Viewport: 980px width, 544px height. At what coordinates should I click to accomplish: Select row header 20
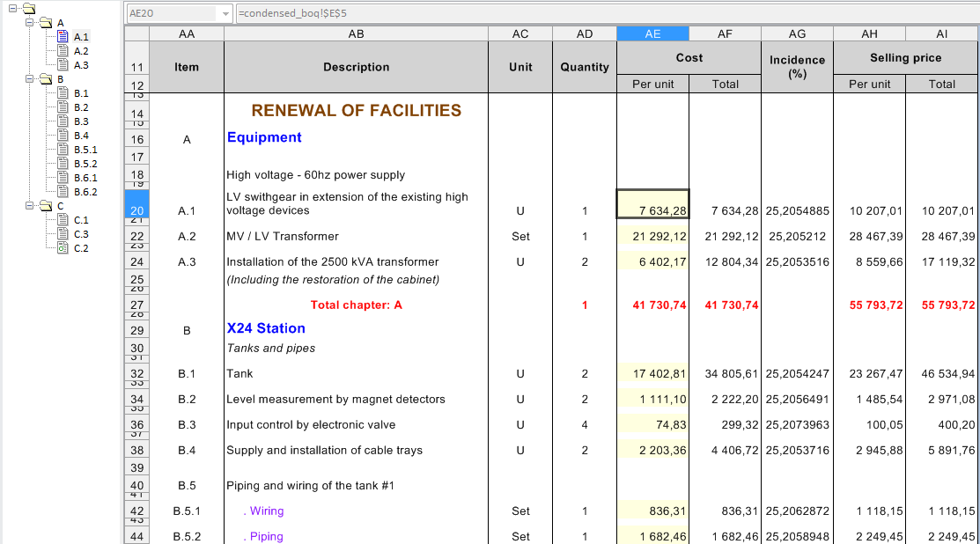[x=137, y=210]
